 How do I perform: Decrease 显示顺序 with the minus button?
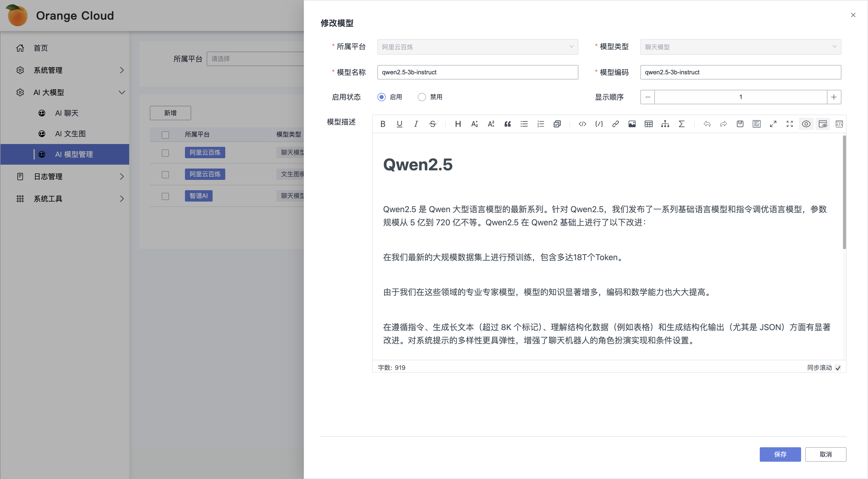coord(647,97)
